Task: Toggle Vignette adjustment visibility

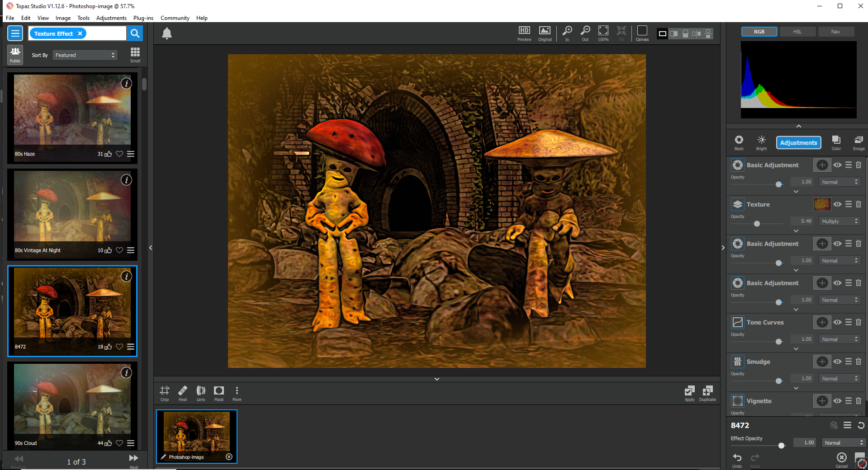Action: (x=838, y=401)
